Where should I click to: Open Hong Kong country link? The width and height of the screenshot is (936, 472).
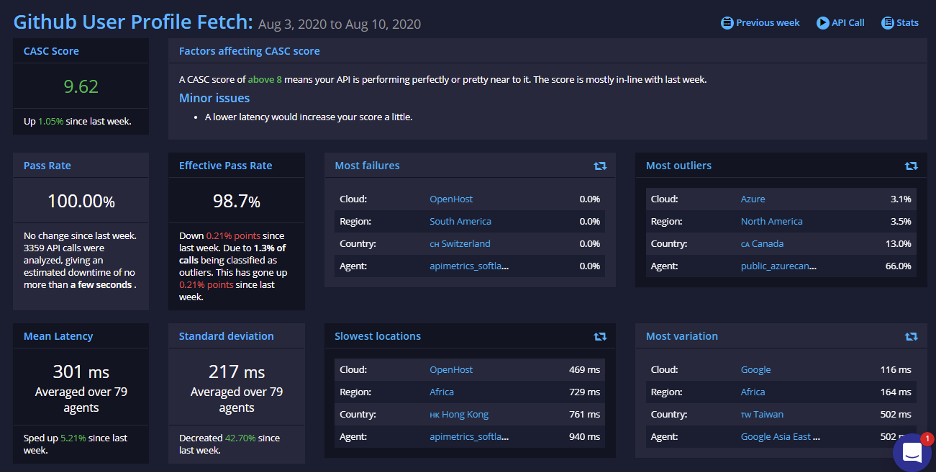tap(459, 415)
